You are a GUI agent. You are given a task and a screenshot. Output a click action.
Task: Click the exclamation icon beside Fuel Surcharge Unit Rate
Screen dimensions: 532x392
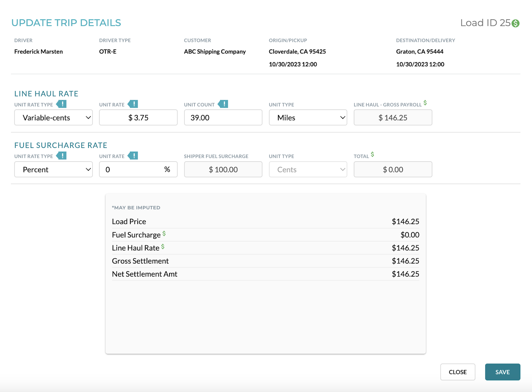point(134,156)
